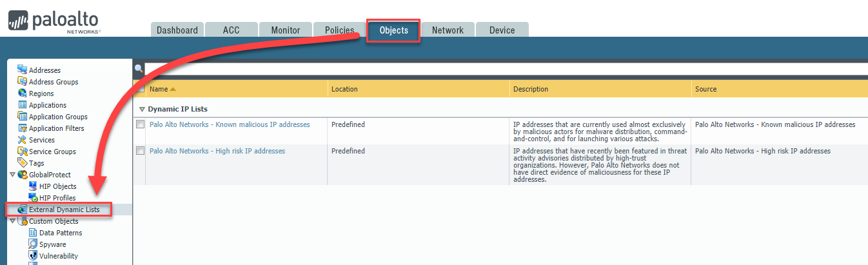Image resolution: width=868 pixels, height=265 pixels.
Task: Click the HIP Profiles icon
Action: pos(33,197)
